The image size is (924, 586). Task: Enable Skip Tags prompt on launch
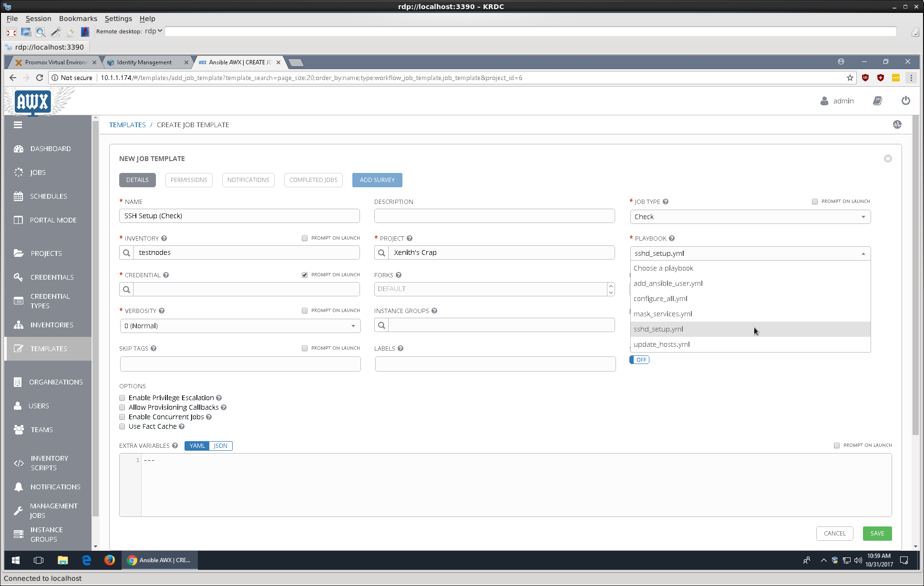[305, 348]
